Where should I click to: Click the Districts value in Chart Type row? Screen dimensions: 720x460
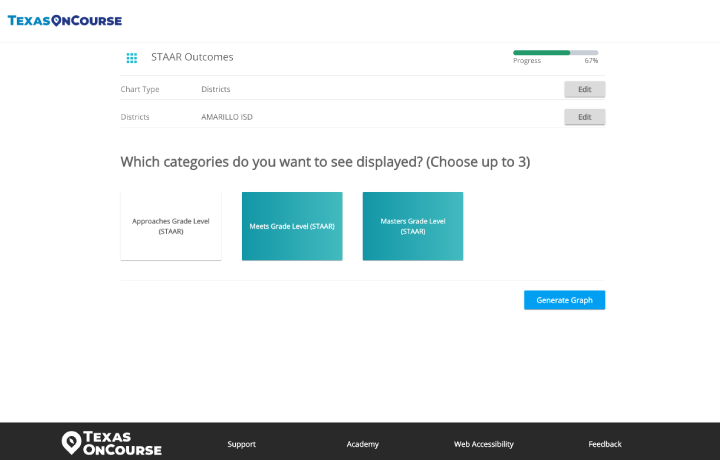pos(215,89)
